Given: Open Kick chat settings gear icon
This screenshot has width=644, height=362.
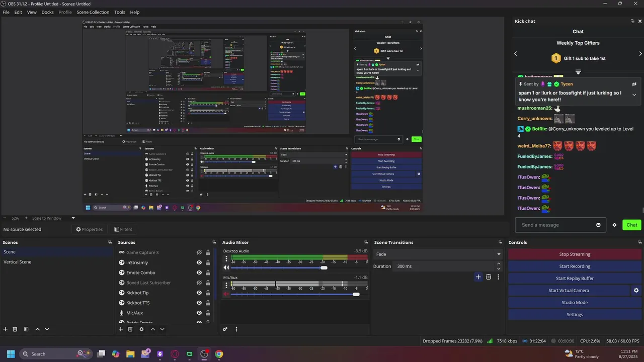Looking at the screenshot, I should (x=614, y=225).
